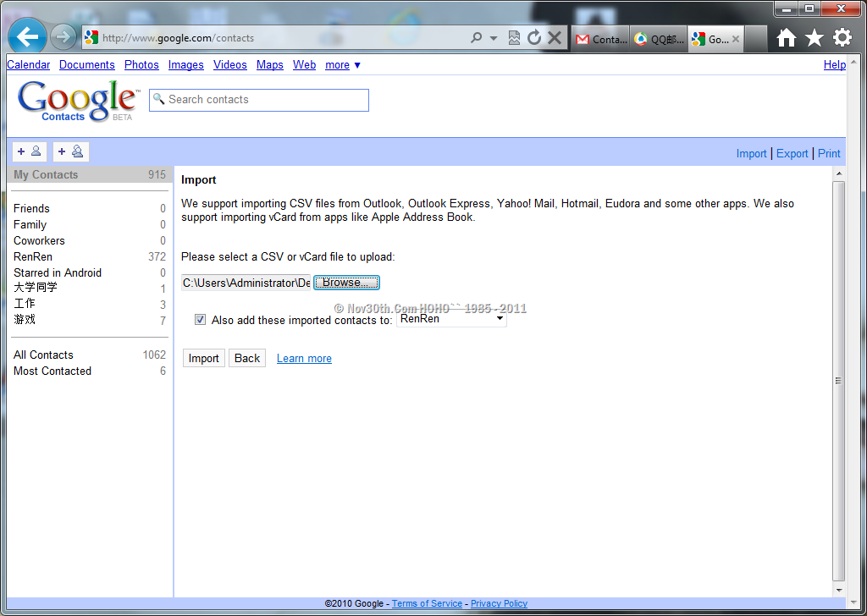Click the Print link
Screen dimensions: 867x616
click(x=829, y=154)
